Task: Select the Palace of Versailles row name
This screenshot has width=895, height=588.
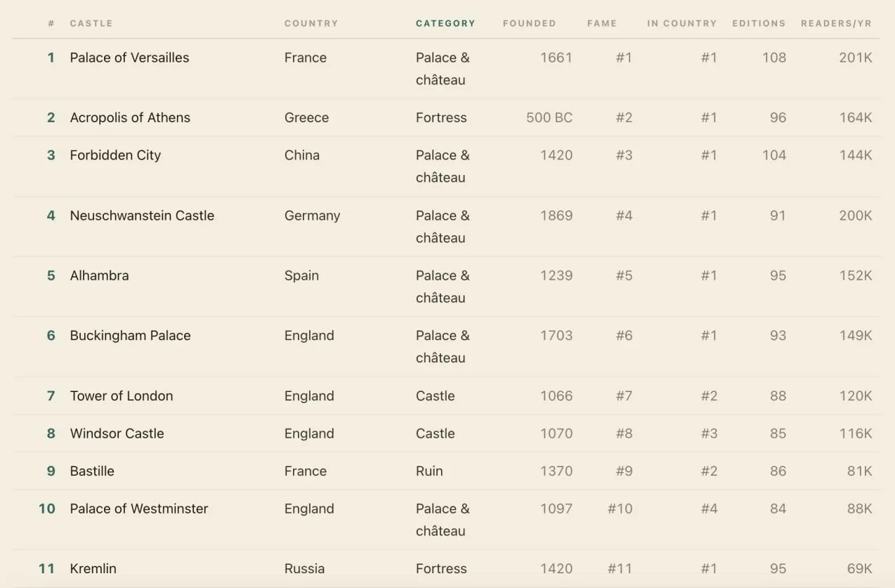Action: (129, 58)
